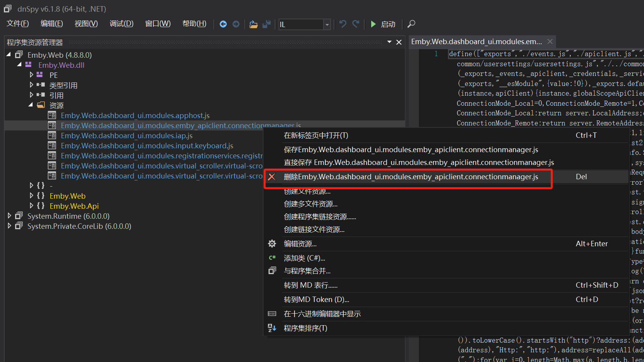Open 窗口(W) menu
This screenshot has width=644, height=362.
[158, 24]
